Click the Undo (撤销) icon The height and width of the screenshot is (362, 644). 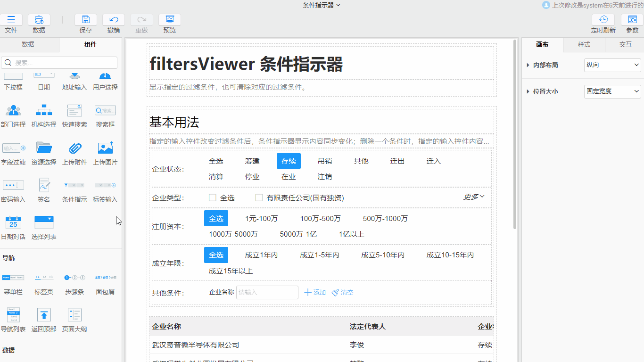(114, 20)
